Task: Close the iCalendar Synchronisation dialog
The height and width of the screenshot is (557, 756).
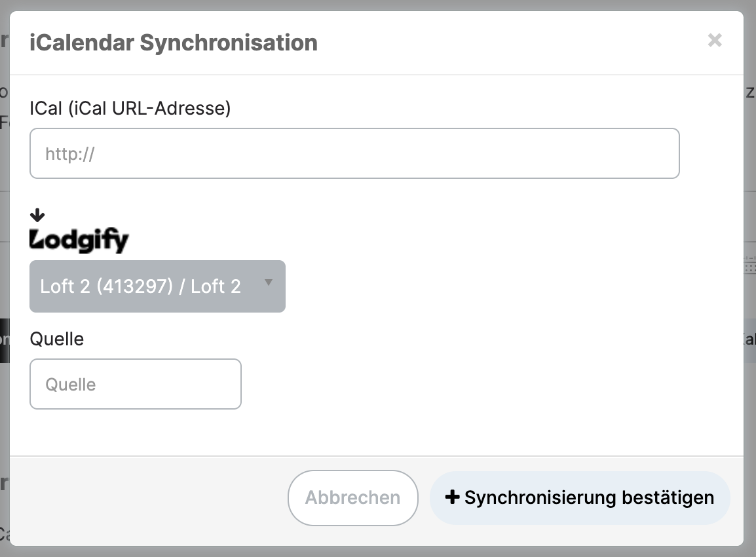Action: click(x=715, y=40)
